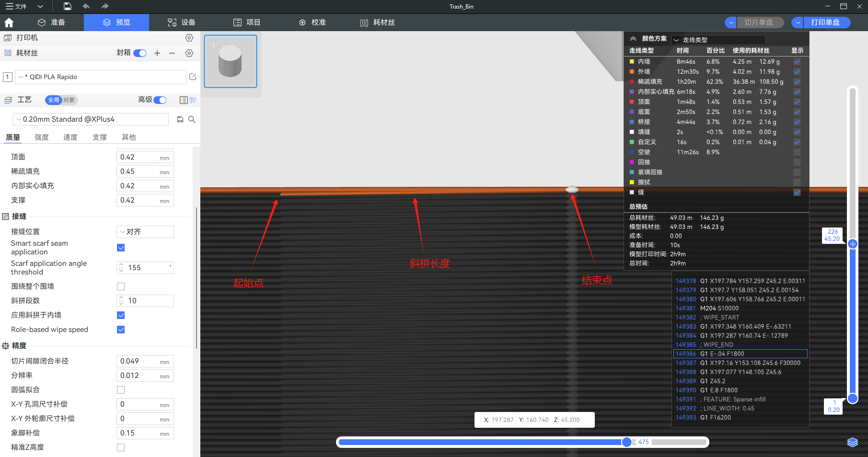This screenshot has height=457, width=868.
Task: Hide 稀疏填充 line type in legend
Action: [x=797, y=82]
